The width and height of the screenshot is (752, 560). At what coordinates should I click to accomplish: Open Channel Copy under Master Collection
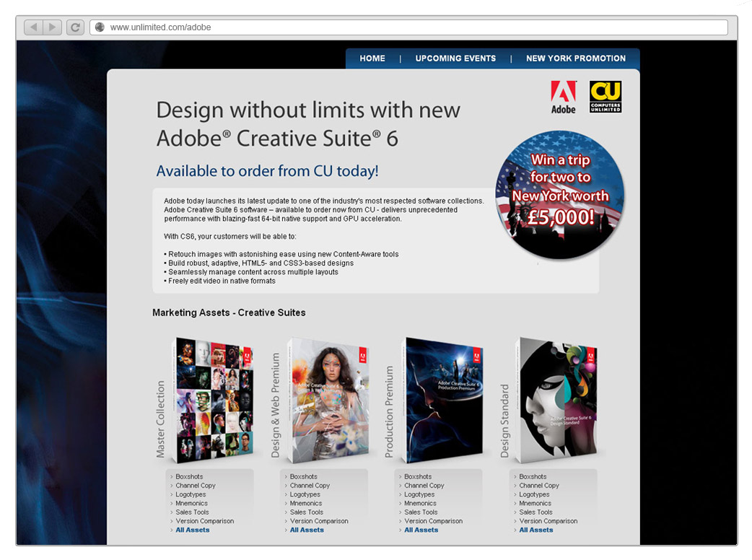[x=195, y=486]
